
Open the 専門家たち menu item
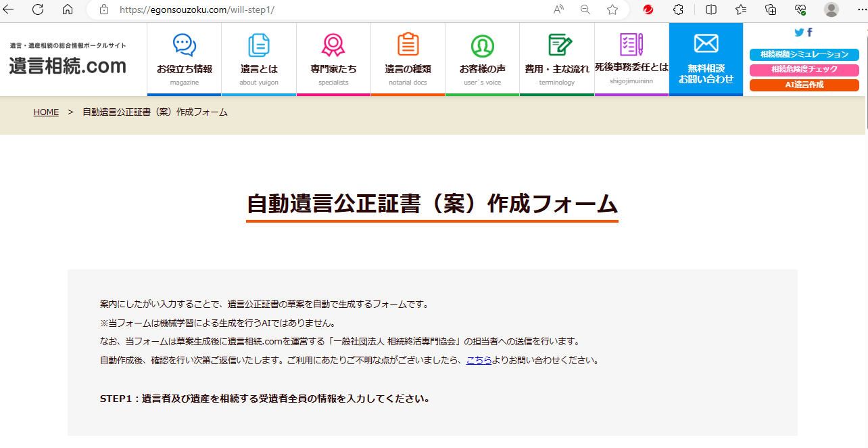click(333, 60)
